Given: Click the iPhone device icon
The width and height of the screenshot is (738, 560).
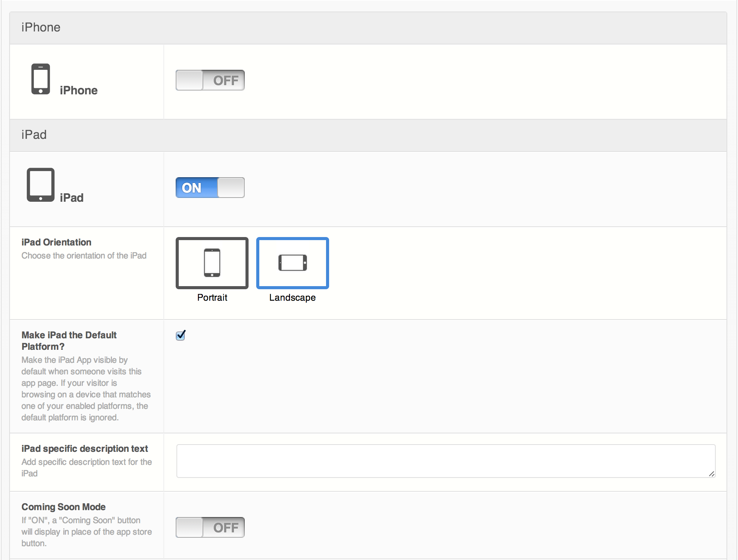Looking at the screenshot, I should point(41,79).
